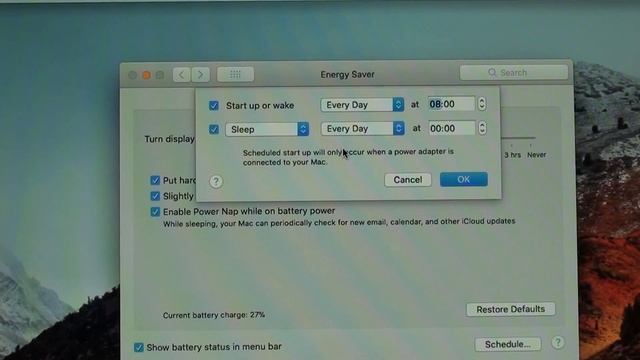Open help button beside Schedule
The height and width of the screenshot is (360, 640).
[x=558, y=342]
